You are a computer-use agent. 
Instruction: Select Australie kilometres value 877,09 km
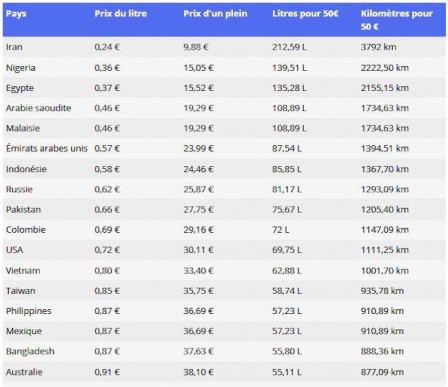(x=382, y=372)
